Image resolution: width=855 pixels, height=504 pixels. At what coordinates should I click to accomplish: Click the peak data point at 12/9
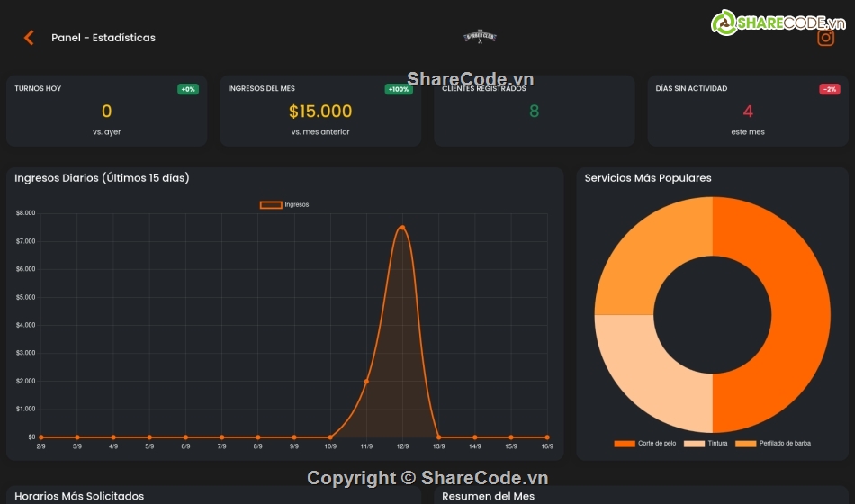point(402,228)
